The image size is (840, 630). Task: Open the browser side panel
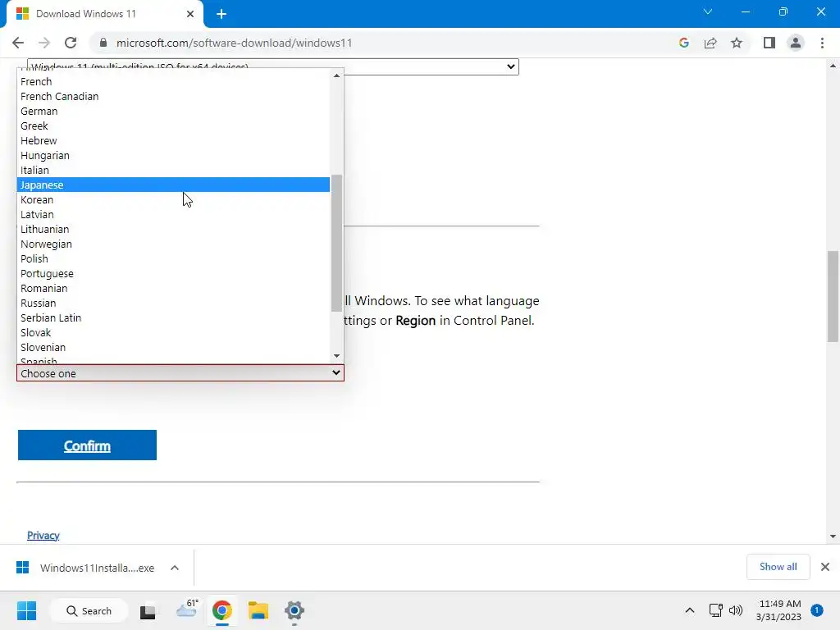pos(769,43)
